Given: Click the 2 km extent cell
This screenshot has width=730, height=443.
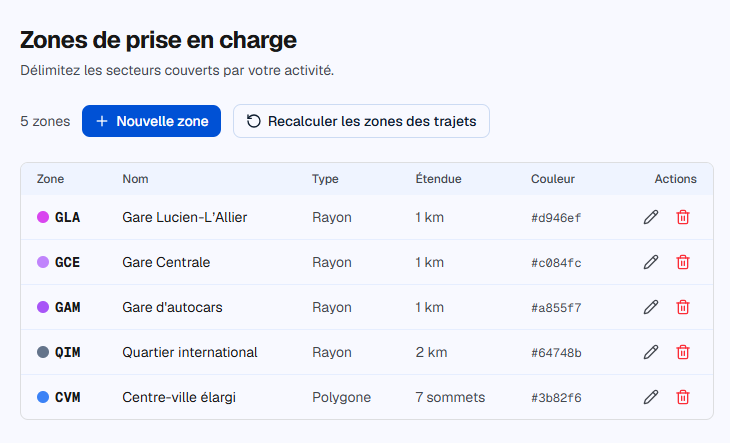Looking at the screenshot, I should 431,352.
